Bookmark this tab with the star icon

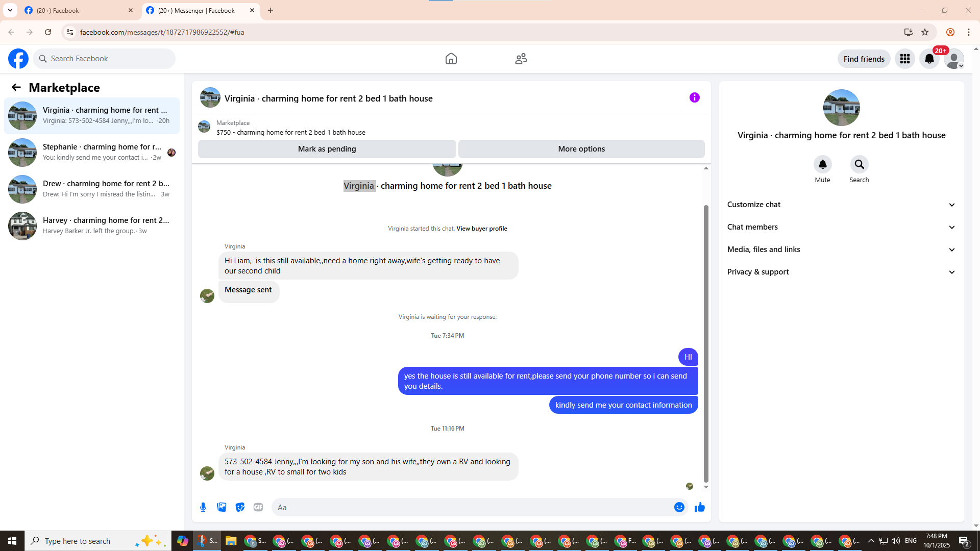pyautogui.click(x=924, y=32)
